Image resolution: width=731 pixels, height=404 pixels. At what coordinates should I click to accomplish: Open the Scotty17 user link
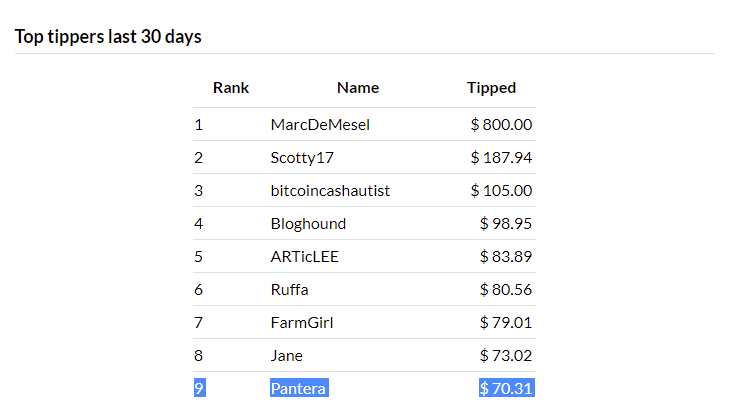302,157
